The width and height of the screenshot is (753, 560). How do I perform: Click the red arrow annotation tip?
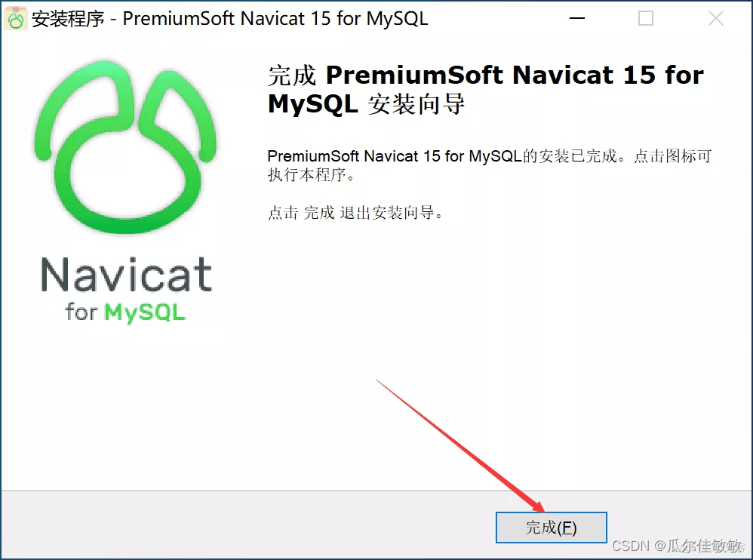(542, 509)
